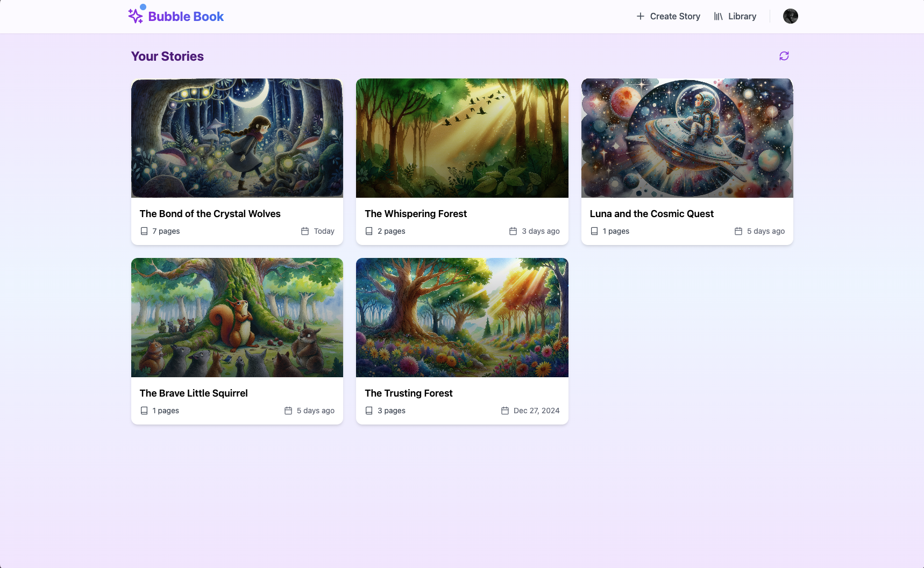Click the book icon on Luna and the Cosmic Quest

(x=594, y=231)
